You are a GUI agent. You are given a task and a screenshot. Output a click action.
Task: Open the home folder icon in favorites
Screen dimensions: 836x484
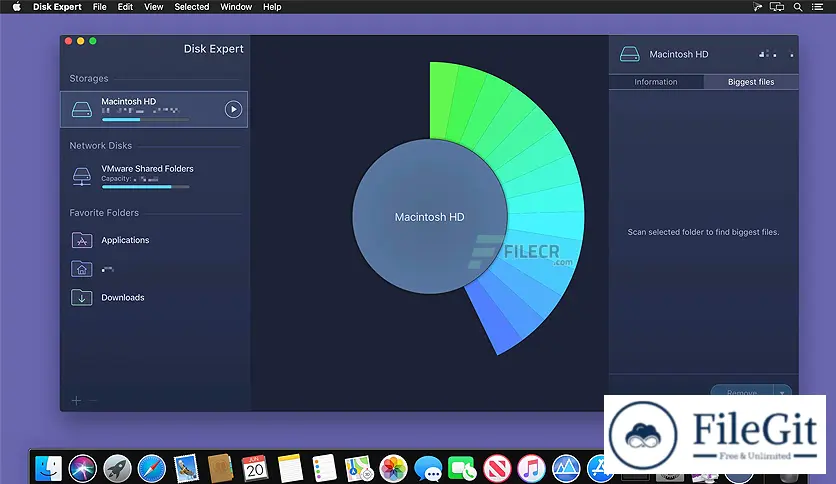pos(82,269)
